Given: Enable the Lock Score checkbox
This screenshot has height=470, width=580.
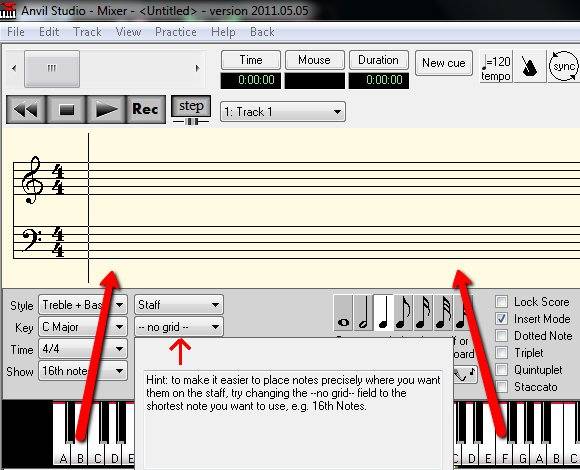Looking at the screenshot, I should click(x=502, y=302).
